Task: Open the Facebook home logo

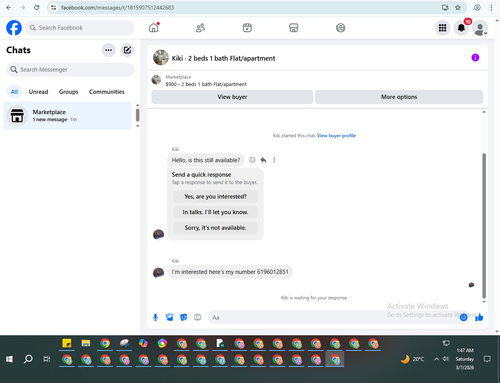Action: click(x=14, y=28)
